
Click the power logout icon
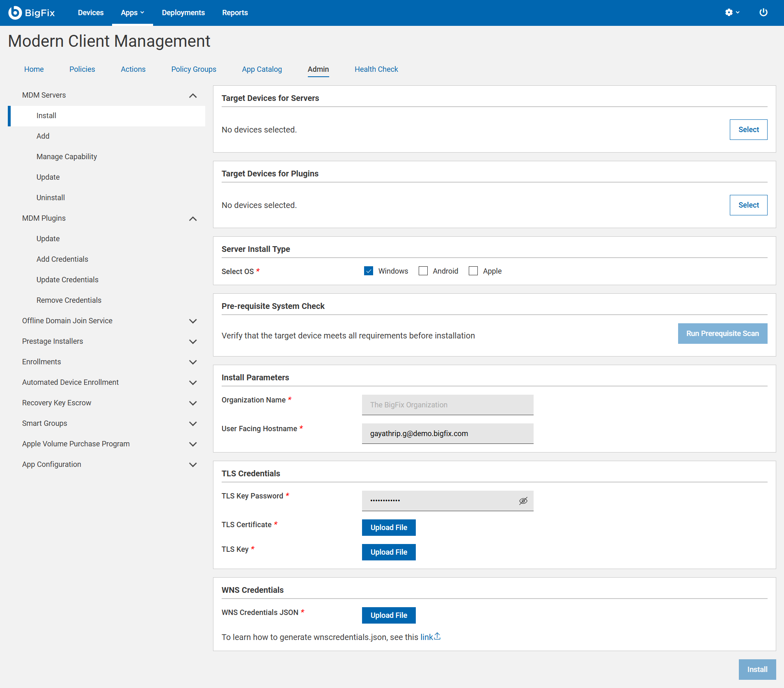[764, 12]
